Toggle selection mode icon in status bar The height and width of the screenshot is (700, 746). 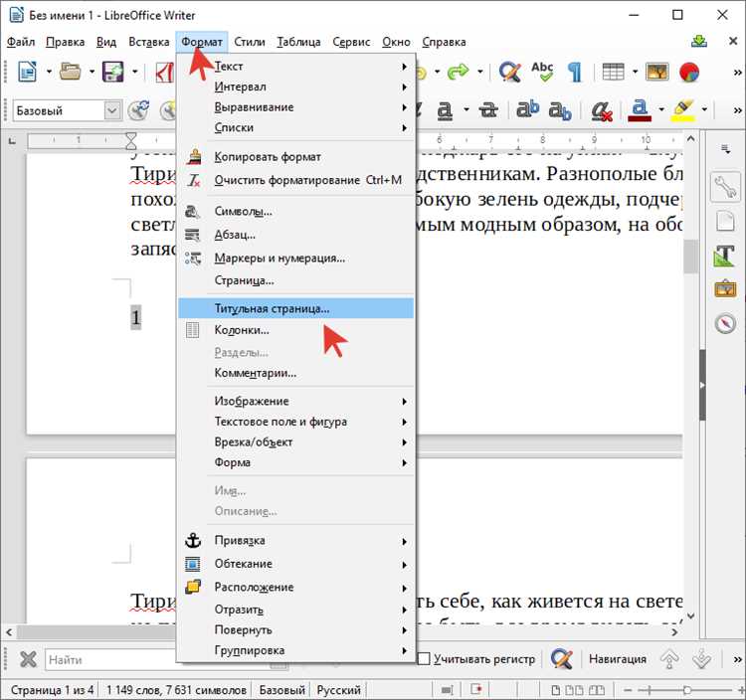[x=448, y=689]
